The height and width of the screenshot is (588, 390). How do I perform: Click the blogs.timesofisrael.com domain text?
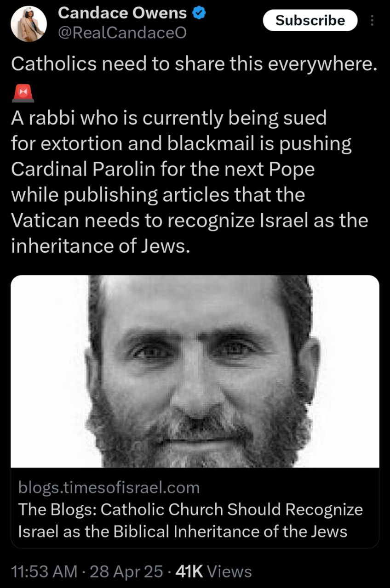109,487
